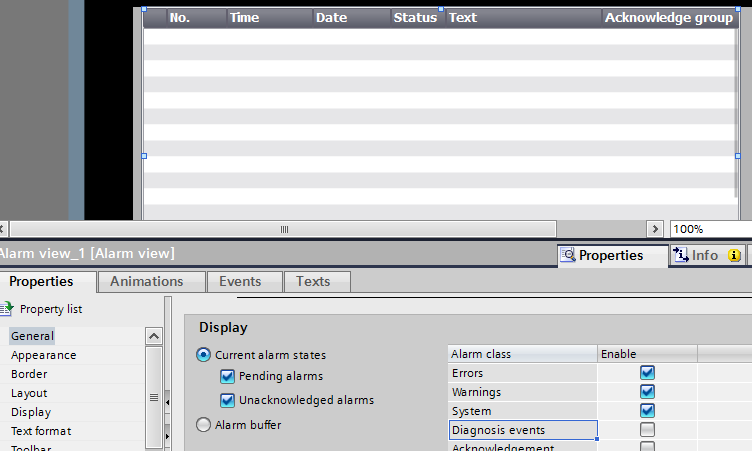Select Border in the property list
The width and height of the screenshot is (752, 451).
tap(29, 374)
